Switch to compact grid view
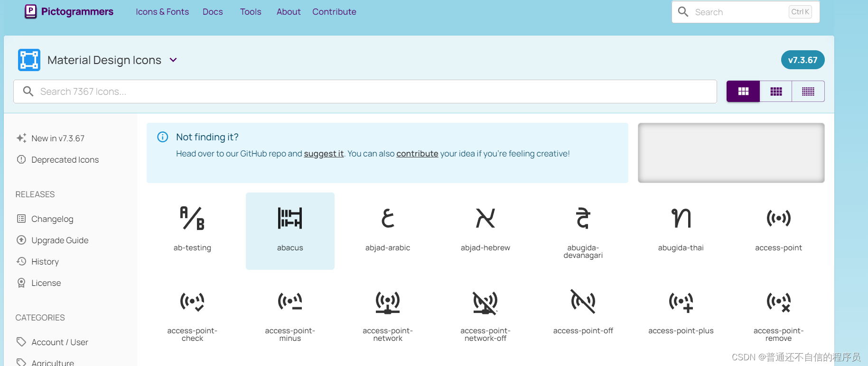Screen dimensions: 868x366 808,91
